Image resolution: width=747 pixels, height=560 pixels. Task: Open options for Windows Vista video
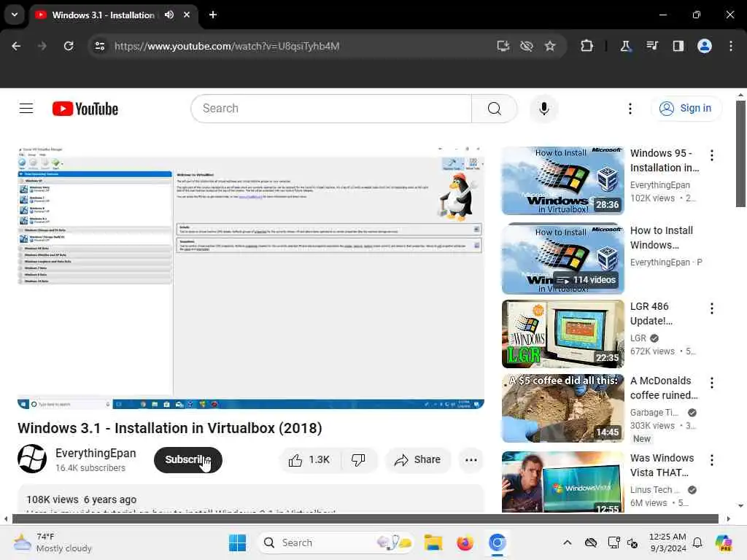click(712, 460)
